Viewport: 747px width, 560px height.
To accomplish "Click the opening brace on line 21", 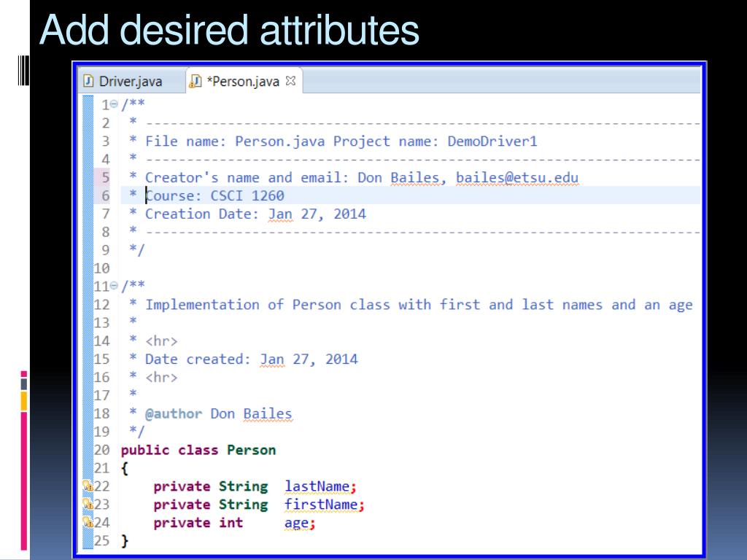I will pyautogui.click(x=125, y=469).
